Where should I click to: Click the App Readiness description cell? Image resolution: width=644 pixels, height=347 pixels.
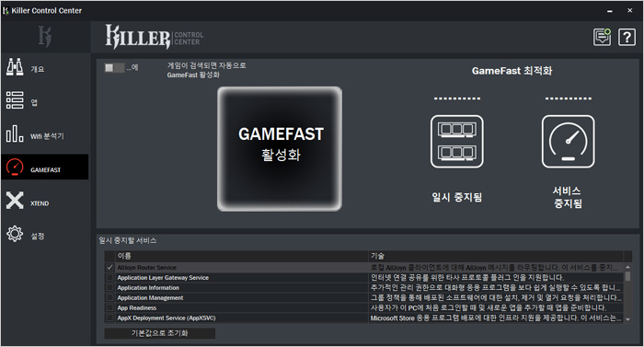pos(496,307)
